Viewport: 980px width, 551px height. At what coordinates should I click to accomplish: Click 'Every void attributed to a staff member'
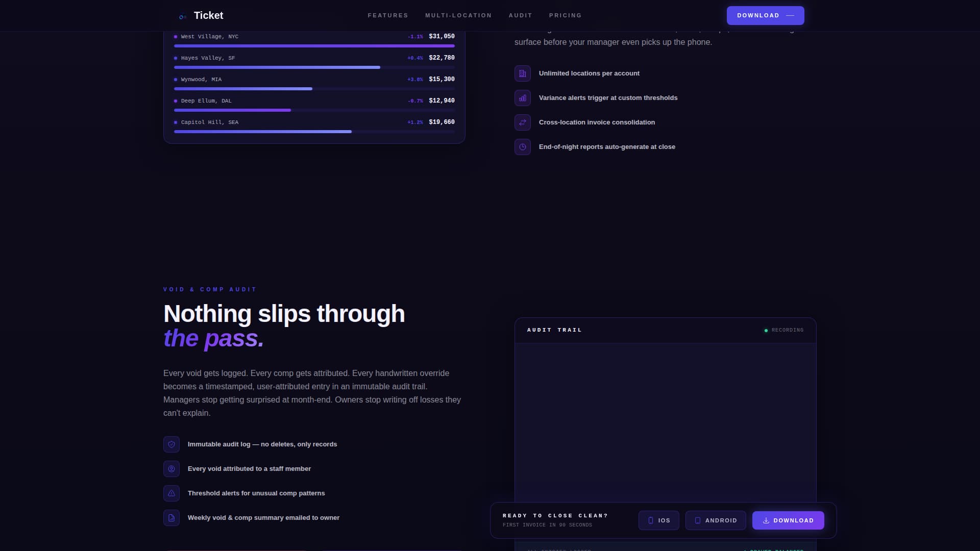click(x=249, y=469)
